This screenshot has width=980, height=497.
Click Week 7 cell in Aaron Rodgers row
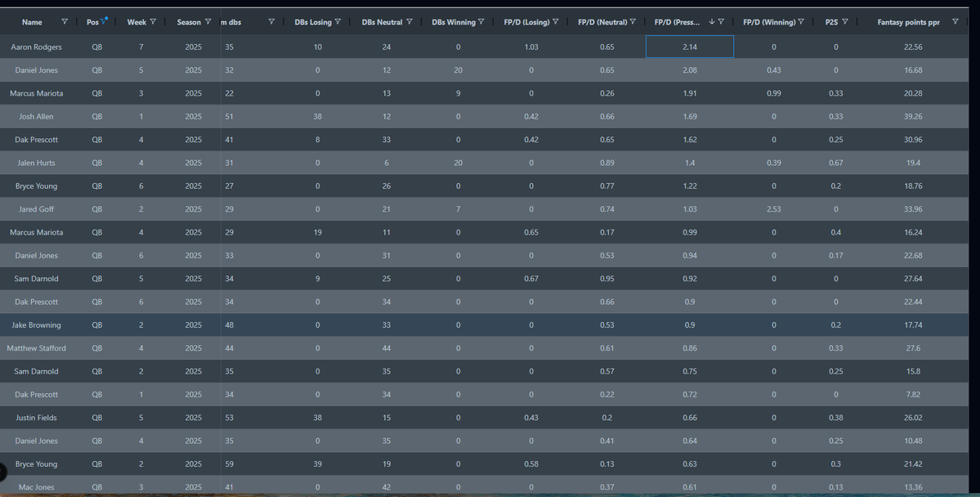pos(141,47)
